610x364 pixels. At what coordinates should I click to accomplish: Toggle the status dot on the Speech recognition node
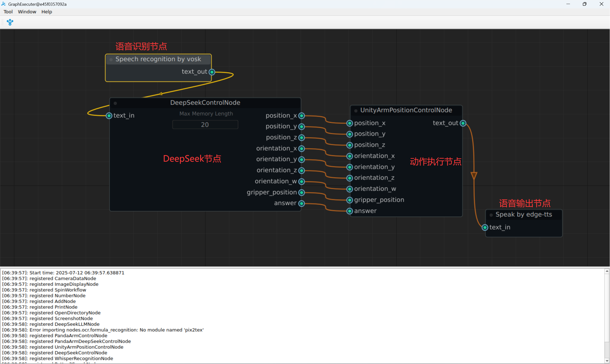(x=111, y=60)
